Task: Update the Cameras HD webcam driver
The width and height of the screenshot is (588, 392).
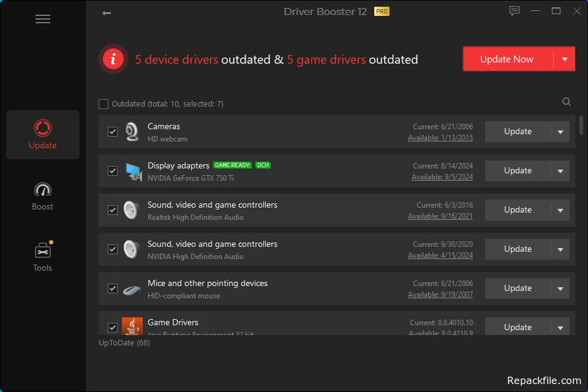Action: click(x=518, y=132)
